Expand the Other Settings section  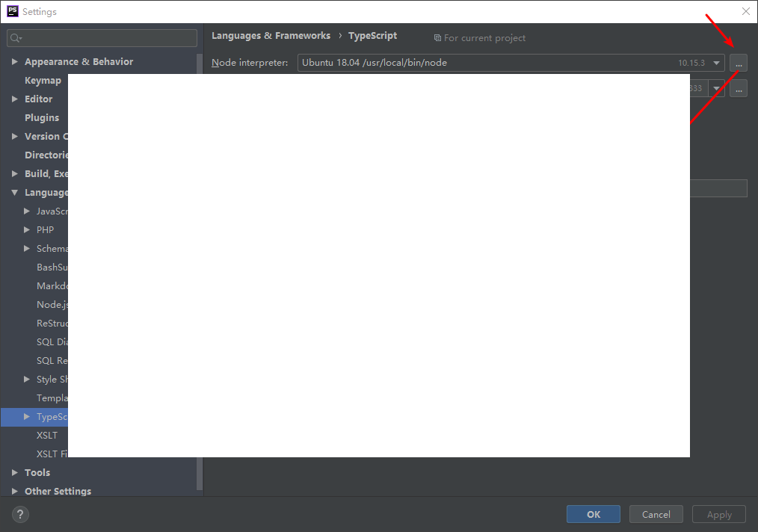[14, 492]
